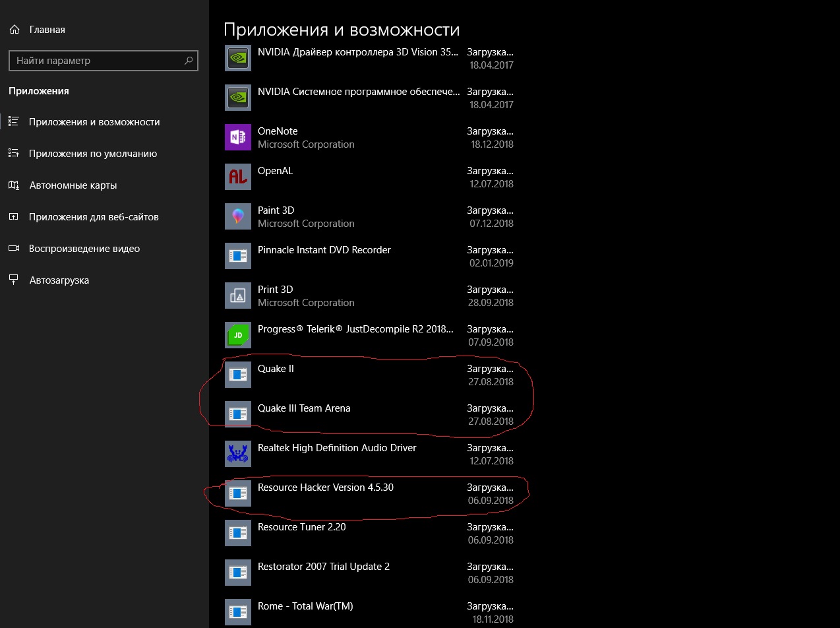Go to Главная settings home

(x=47, y=30)
